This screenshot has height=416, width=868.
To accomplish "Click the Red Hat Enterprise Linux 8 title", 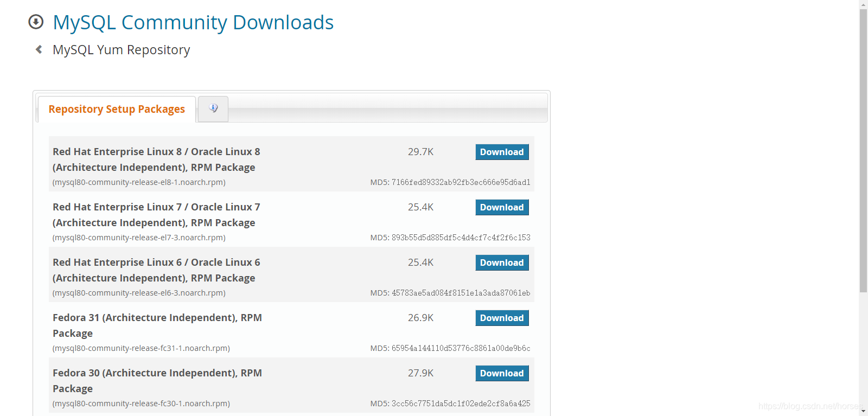I will tap(156, 159).
